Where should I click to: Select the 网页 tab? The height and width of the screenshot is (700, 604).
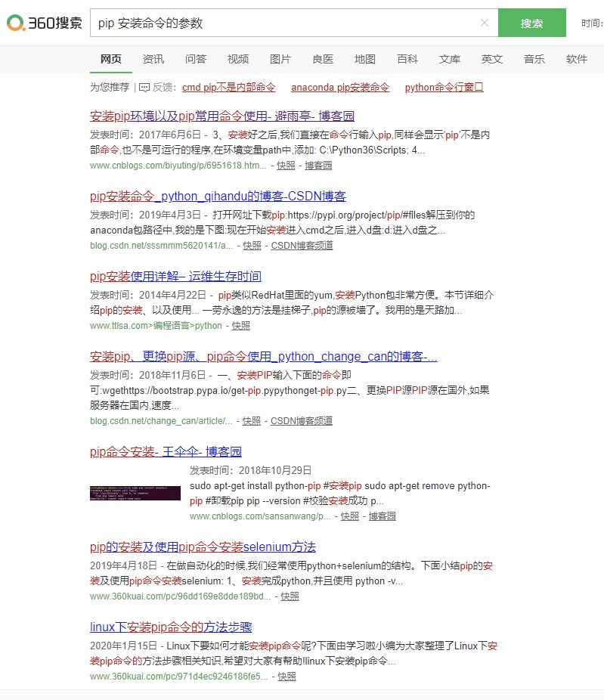pyautogui.click(x=110, y=59)
